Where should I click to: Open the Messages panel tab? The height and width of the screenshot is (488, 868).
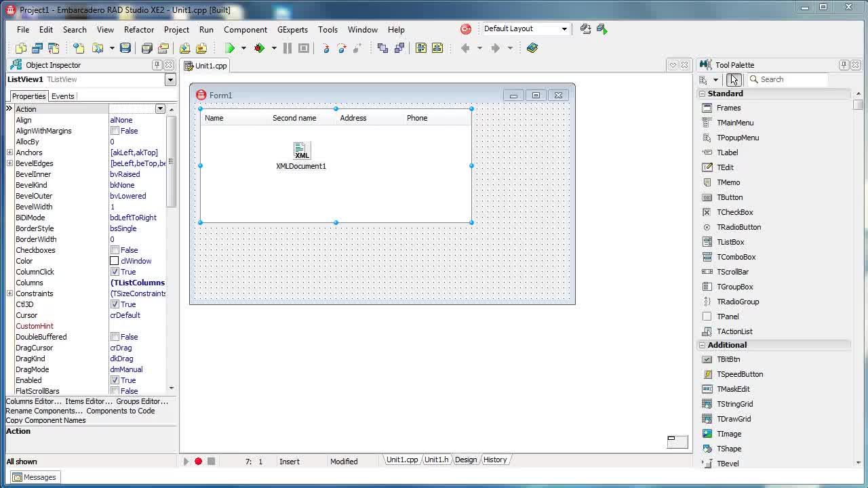click(35, 477)
